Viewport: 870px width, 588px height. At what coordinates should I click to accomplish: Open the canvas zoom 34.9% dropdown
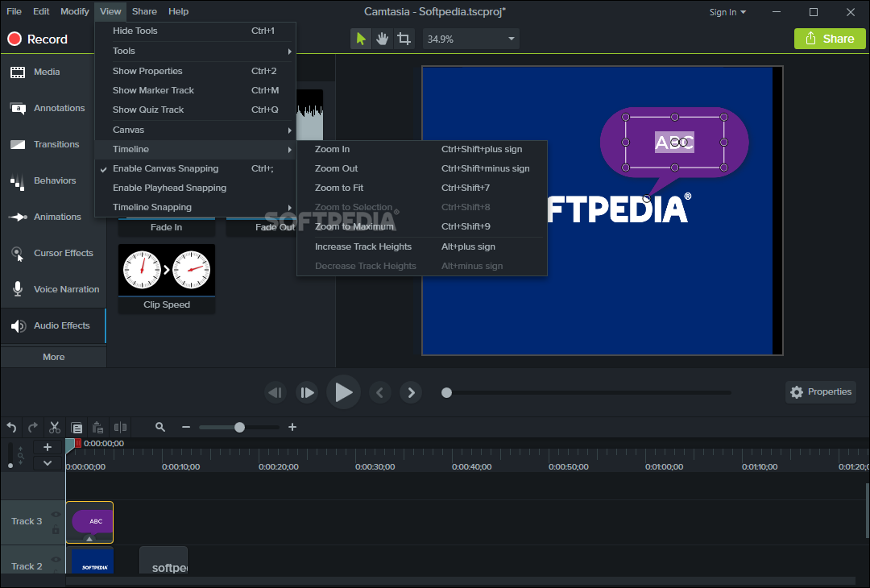[x=471, y=39]
